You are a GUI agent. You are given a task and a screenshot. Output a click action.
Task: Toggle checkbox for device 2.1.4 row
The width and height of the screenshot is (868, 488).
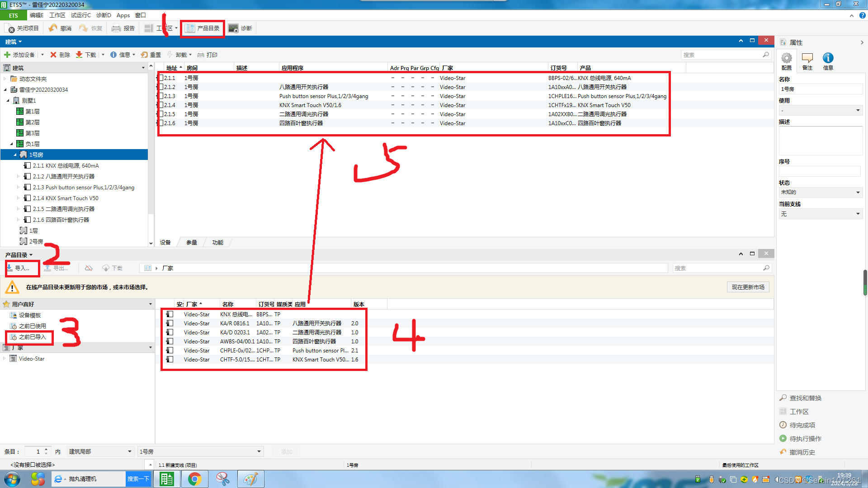tap(160, 105)
